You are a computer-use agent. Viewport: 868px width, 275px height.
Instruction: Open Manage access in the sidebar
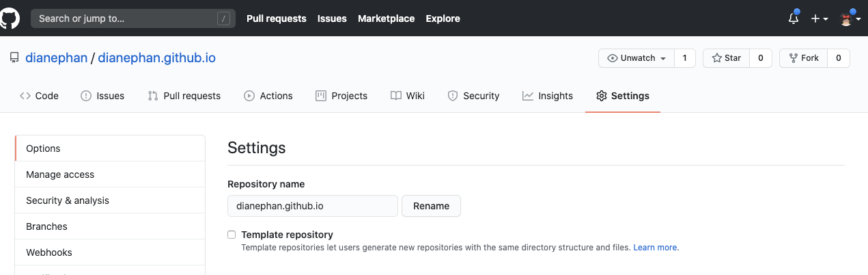point(110,174)
